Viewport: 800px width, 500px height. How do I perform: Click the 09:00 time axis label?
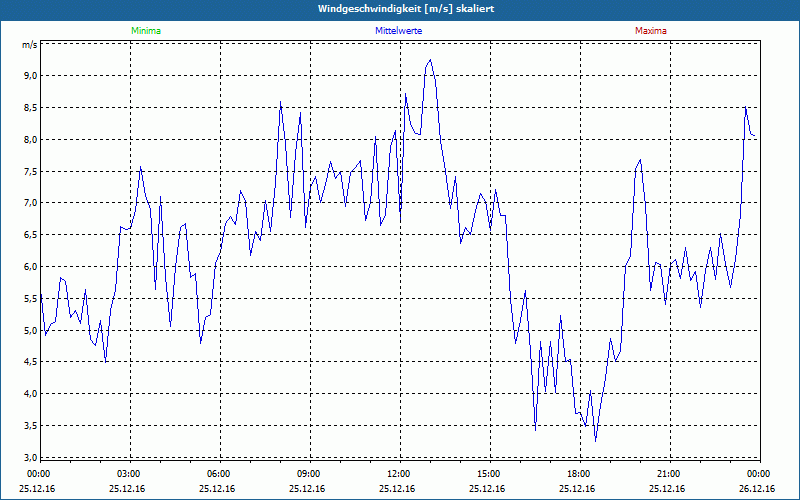[310, 474]
